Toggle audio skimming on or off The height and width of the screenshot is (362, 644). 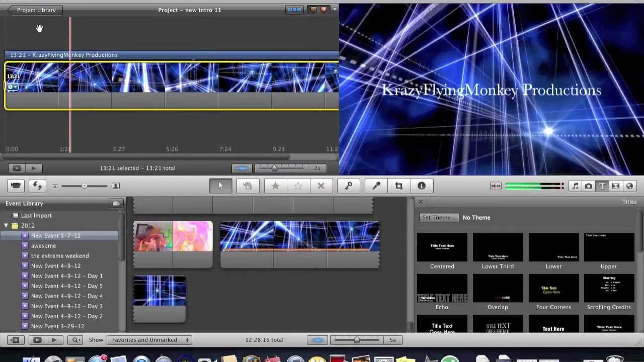pos(496,186)
